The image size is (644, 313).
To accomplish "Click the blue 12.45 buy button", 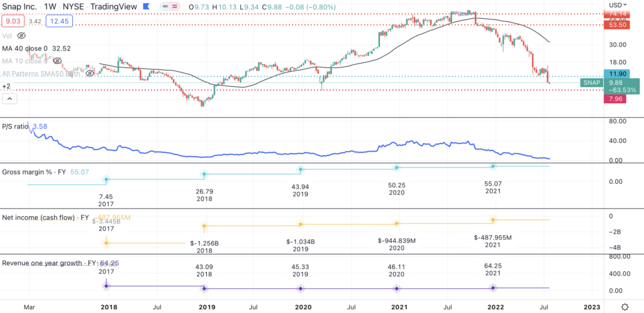I will coord(60,21).
